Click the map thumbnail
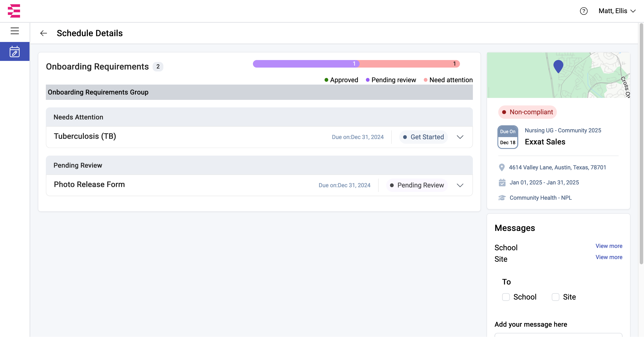Screen dimensions: 644x337 coord(558,75)
